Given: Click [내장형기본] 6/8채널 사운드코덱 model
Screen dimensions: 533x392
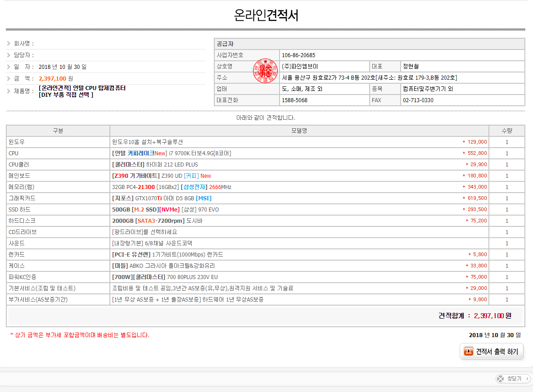Looking at the screenshot, I should [x=152, y=243].
